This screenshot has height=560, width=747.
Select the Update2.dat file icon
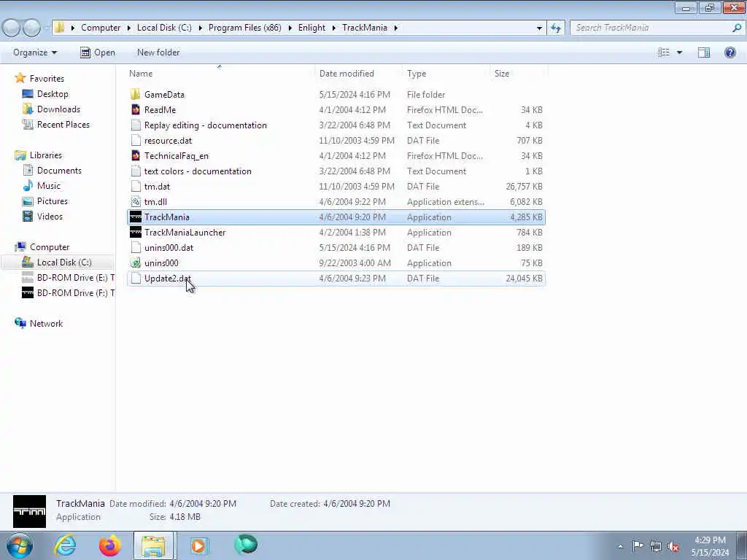coord(135,279)
